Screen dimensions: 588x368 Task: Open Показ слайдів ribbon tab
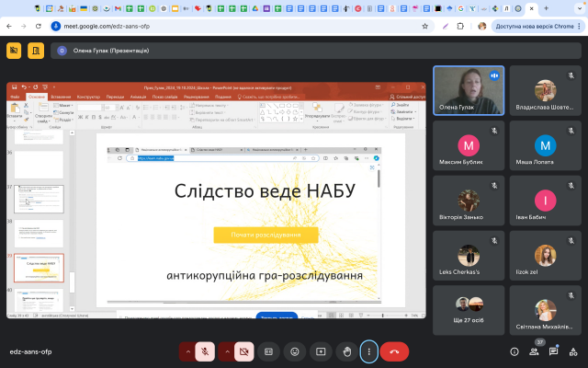click(164, 97)
